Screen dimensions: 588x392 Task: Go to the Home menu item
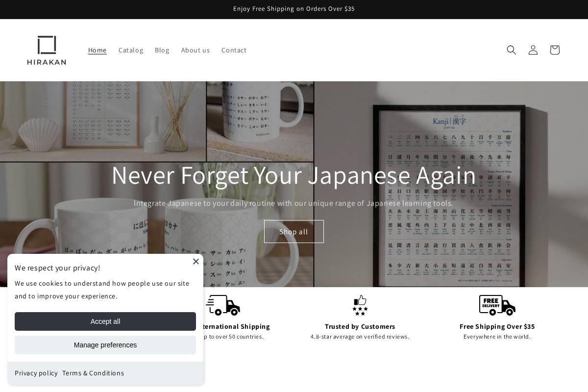pos(97,50)
